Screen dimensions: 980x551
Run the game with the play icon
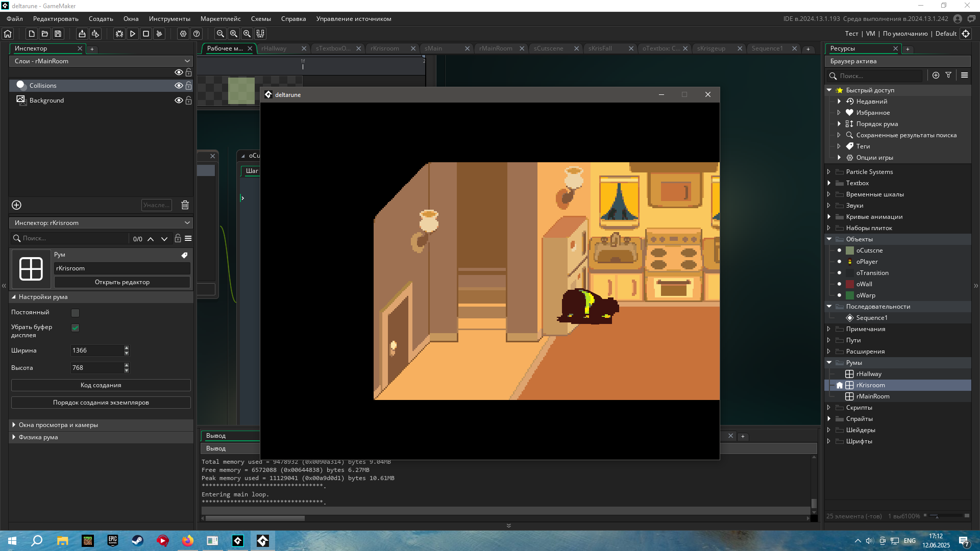tap(133, 34)
